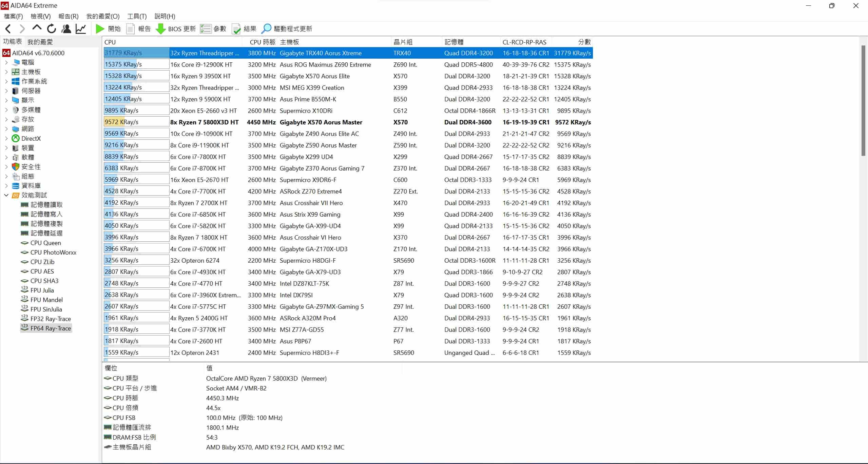Sort by the 記憶體 column header
This screenshot has width=868, height=464.
tap(471, 42)
